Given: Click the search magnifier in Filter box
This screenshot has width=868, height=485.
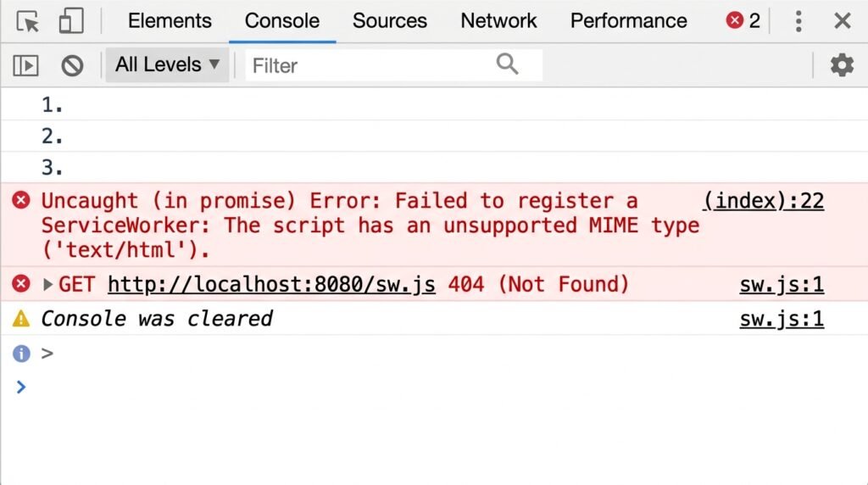Looking at the screenshot, I should pyautogui.click(x=507, y=64).
